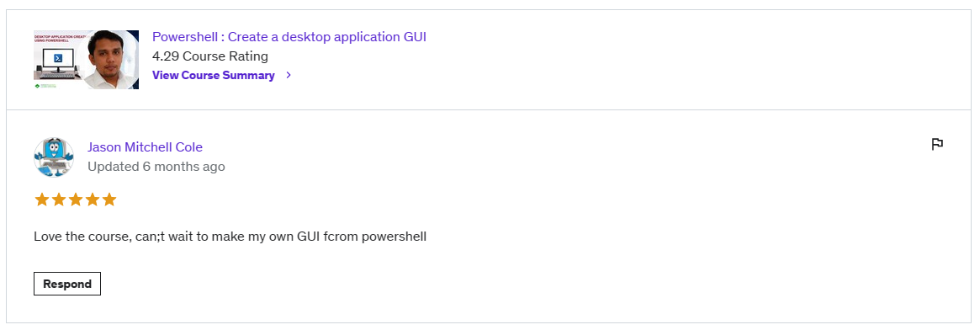Select the first rating star
Image resolution: width=980 pixels, height=330 pixels.
click(x=42, y=200)
